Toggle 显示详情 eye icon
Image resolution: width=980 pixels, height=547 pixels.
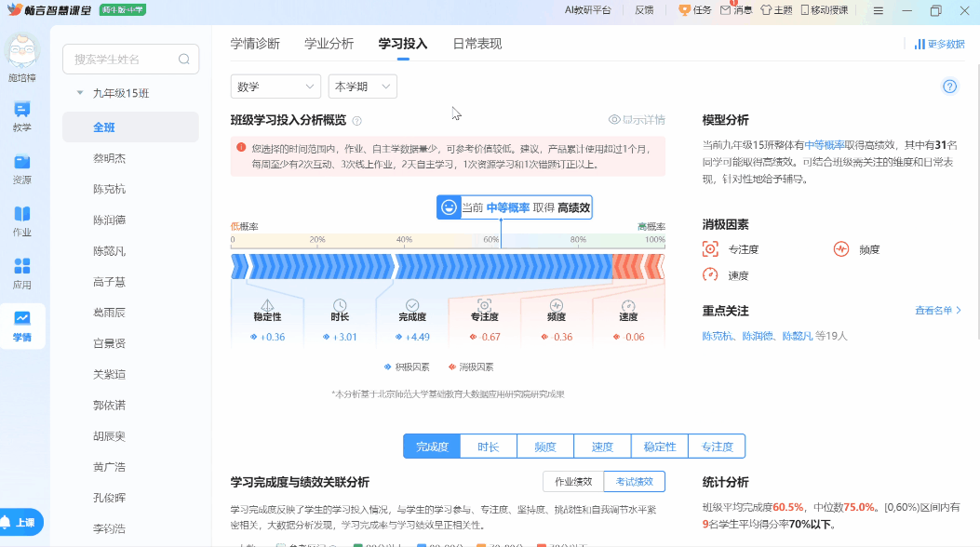point(614,120)
